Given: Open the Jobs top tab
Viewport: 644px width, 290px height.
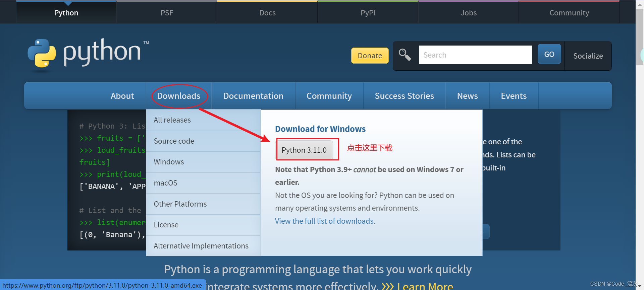Looking at the screenshot, I should pos(469,13).
